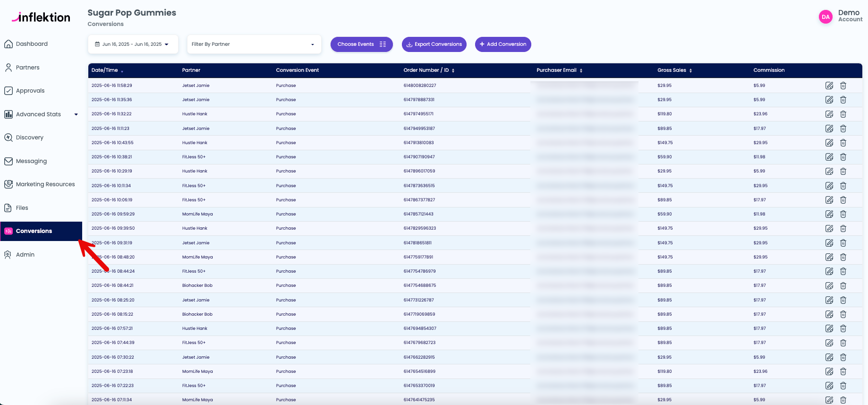This screenshot has height=405, width=868.
Task: Edit the 10:43:55 conversion entry
Action: pos(829,143)
